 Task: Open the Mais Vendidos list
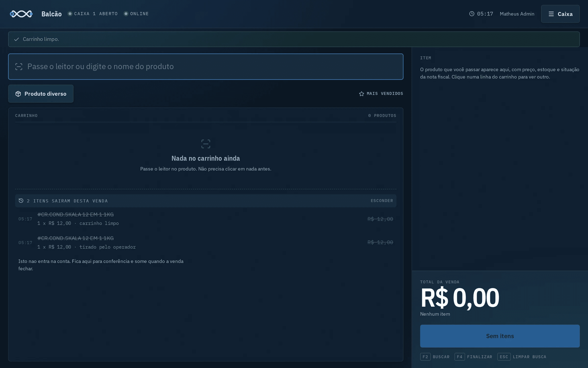pos(381,94)
